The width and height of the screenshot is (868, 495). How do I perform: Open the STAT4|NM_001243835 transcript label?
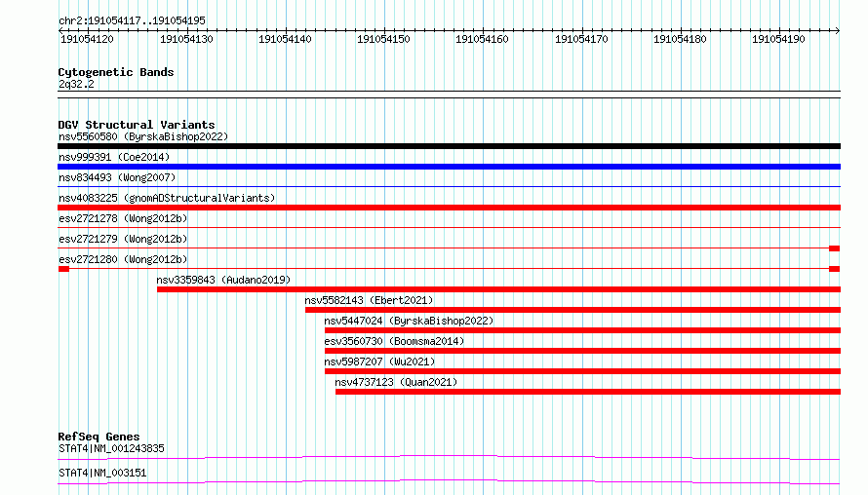tap(111, 448)
